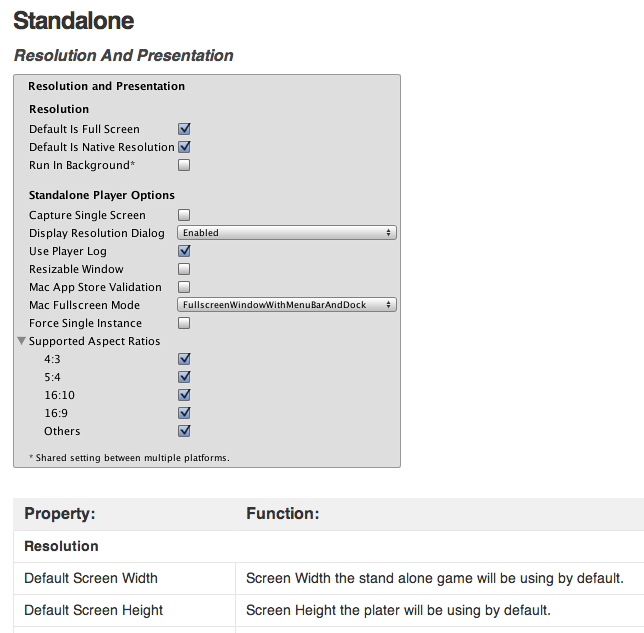Tick the Capture Single Screen checkbox
The width and height of the screenshot is (644, 633).
click(x=184, y=215)
